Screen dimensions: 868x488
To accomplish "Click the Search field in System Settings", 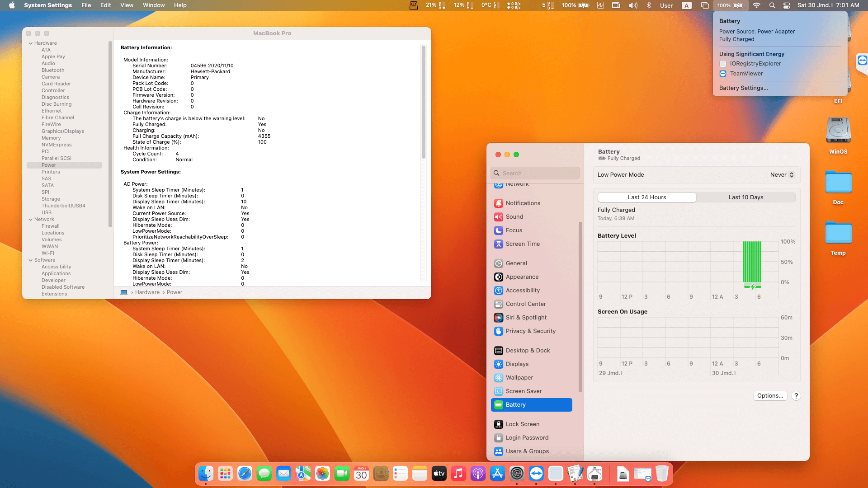I will (535, 174).
